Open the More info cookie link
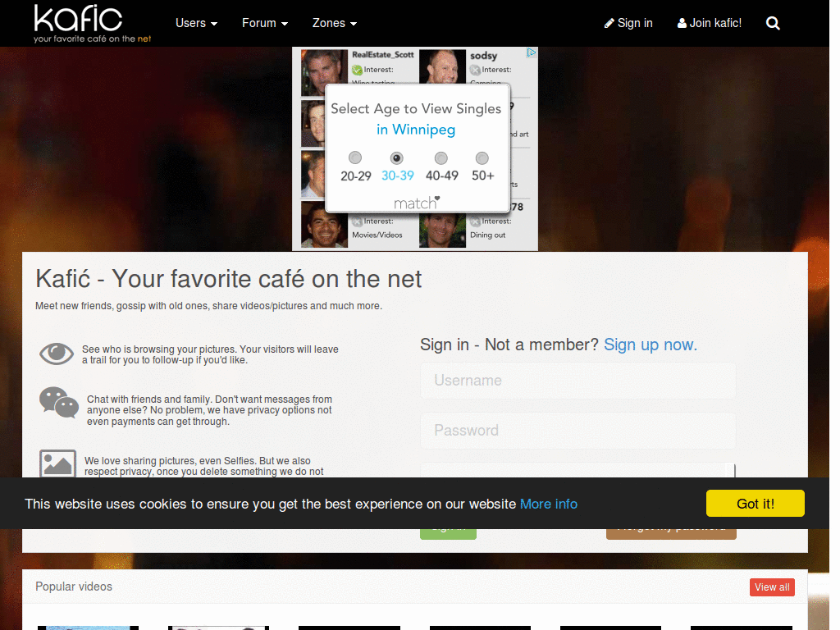840x630 pixels. 549,504
